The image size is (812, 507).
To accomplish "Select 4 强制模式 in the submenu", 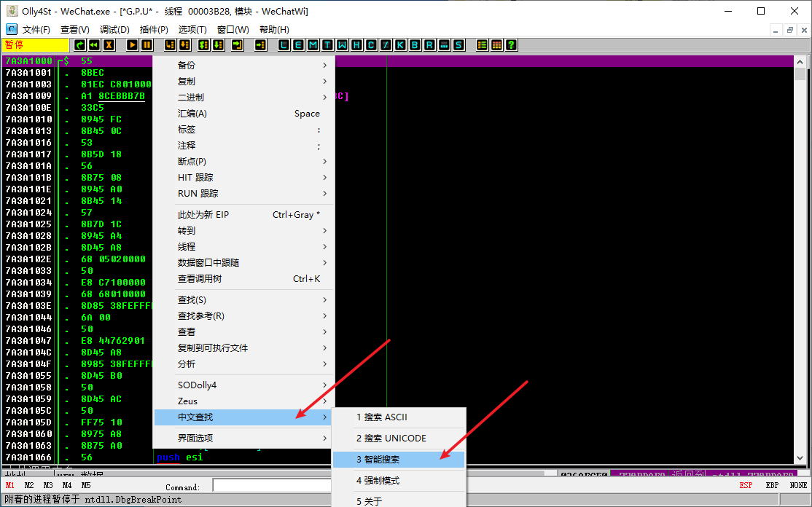I will coord(398,481).
